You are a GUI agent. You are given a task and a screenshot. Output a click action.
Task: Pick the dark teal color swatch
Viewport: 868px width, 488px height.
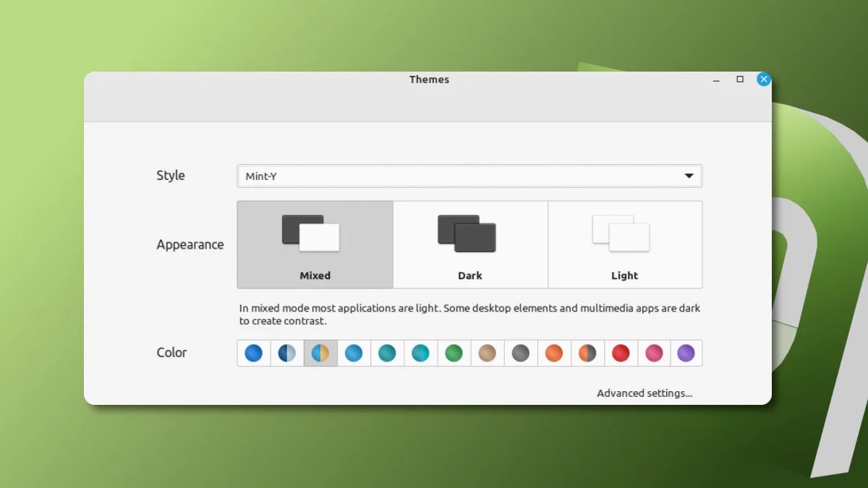[x=387, y=353]
